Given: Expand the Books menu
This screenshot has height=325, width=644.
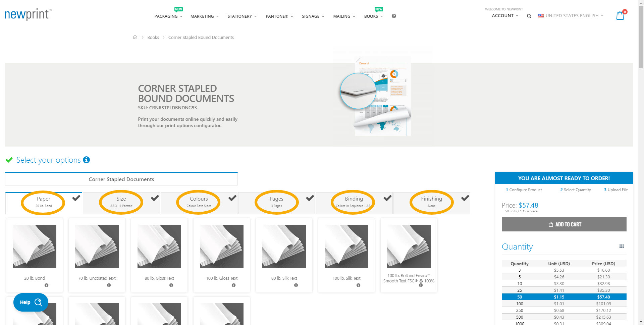Looking at the screenshot, I should click(373, 16).
